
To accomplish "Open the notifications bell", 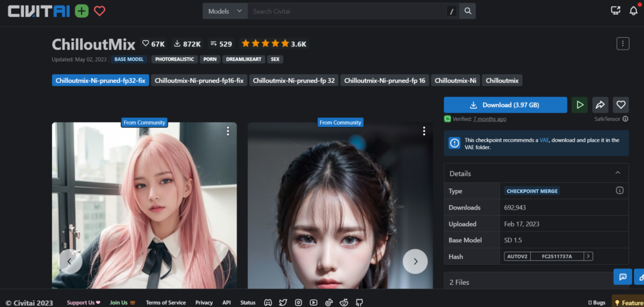I will (633, 11).
